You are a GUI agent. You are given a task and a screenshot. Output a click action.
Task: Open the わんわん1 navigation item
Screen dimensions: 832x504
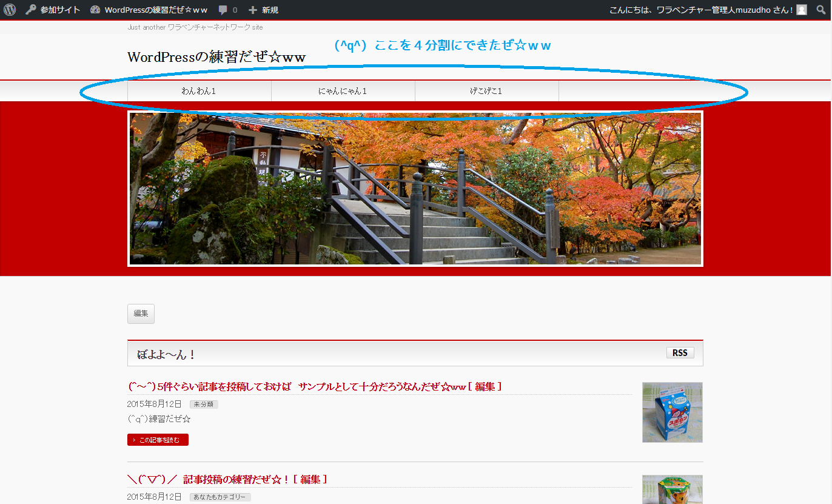click(x=199, y=91)
